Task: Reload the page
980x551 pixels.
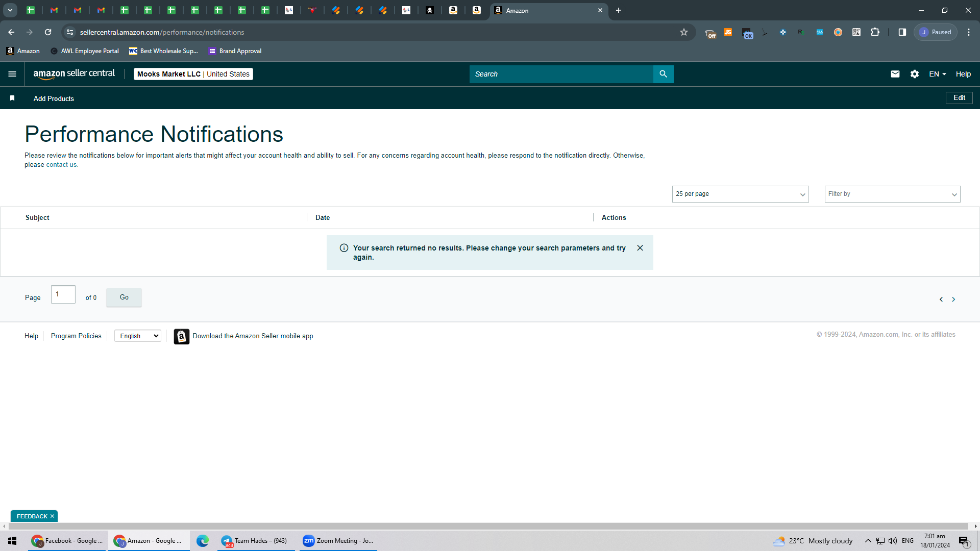Action: pyautogui.click(x=48, y=32)
